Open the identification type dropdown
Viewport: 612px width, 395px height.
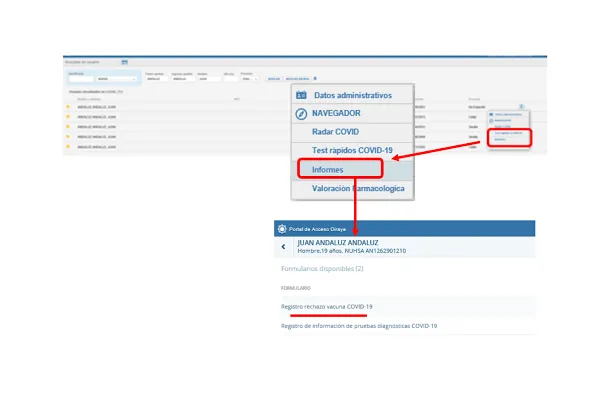[116, 79]
